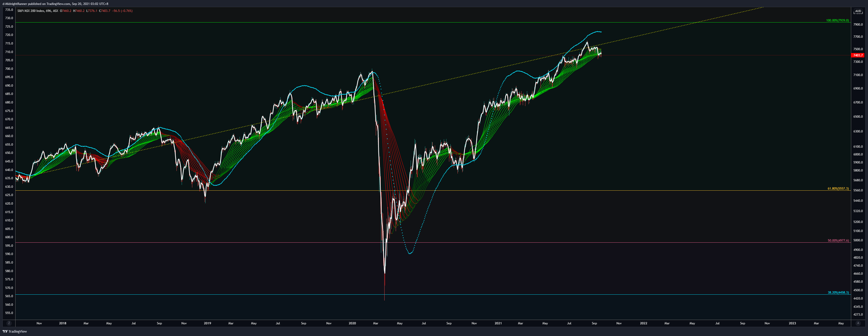Viewport: 868px width, 336px height.
Task: Click the S&P/ASX 200 Index symbol title in the legend
Action: 31,11
